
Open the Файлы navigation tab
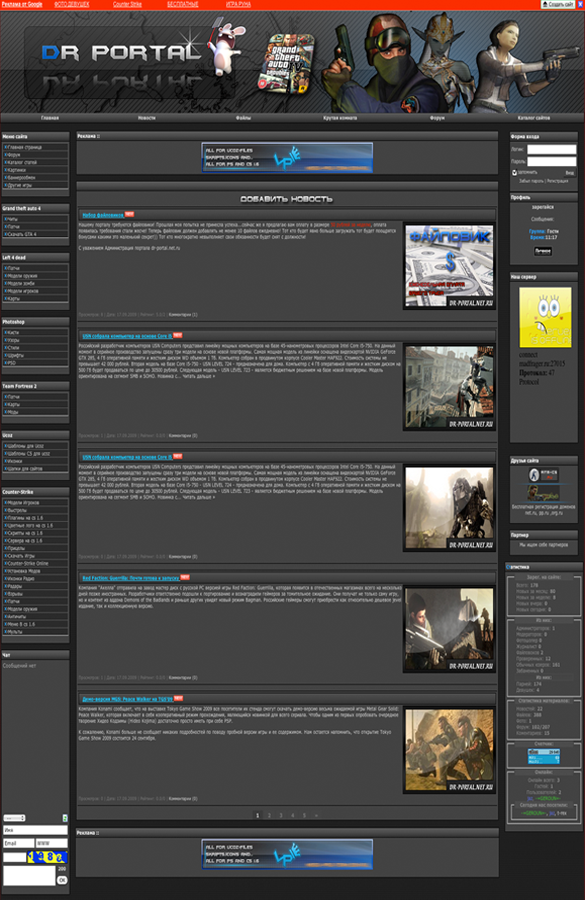click(x=243, y=118)
